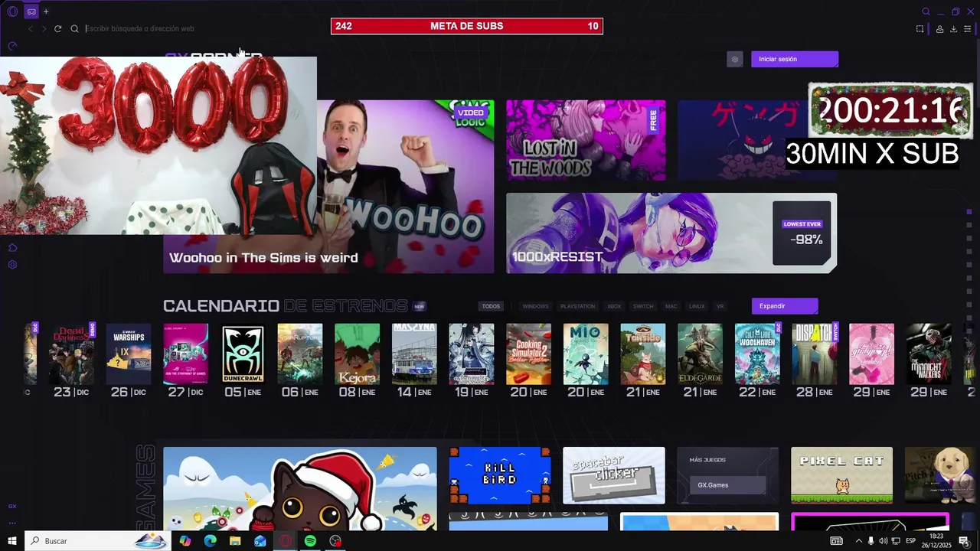
Task: Filter calendar by SWITCH
Action: (x=643, y=306)
